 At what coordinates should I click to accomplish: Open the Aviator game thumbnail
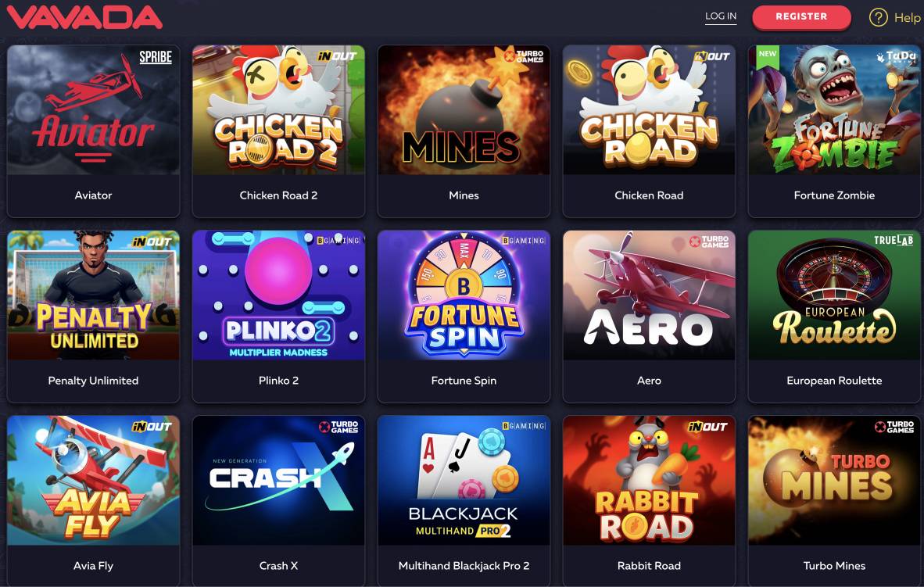click(93, 109)
